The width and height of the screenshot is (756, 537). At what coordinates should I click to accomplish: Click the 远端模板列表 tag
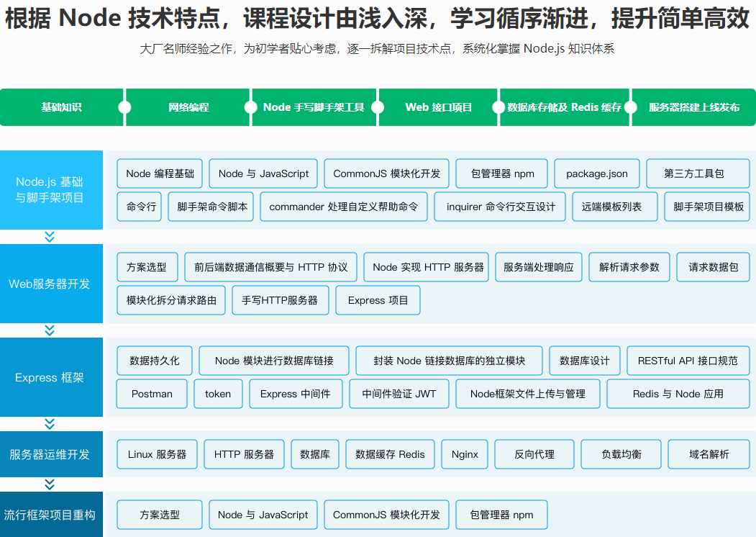click(x=615, y=207)
